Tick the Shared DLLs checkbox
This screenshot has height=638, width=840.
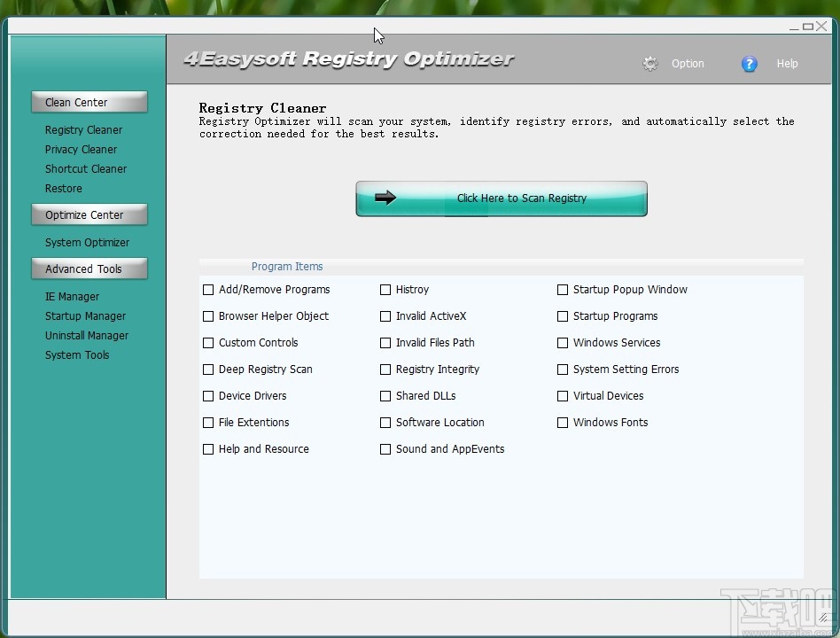[385, 396]
